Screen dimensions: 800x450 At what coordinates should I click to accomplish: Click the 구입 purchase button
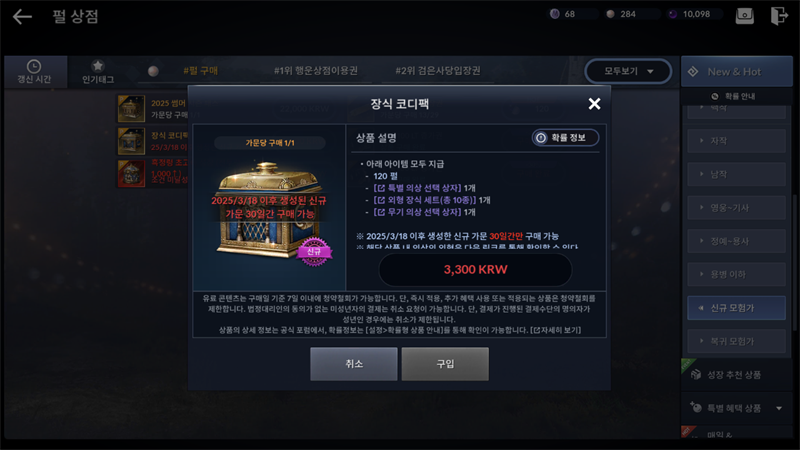tap(445, 364)
